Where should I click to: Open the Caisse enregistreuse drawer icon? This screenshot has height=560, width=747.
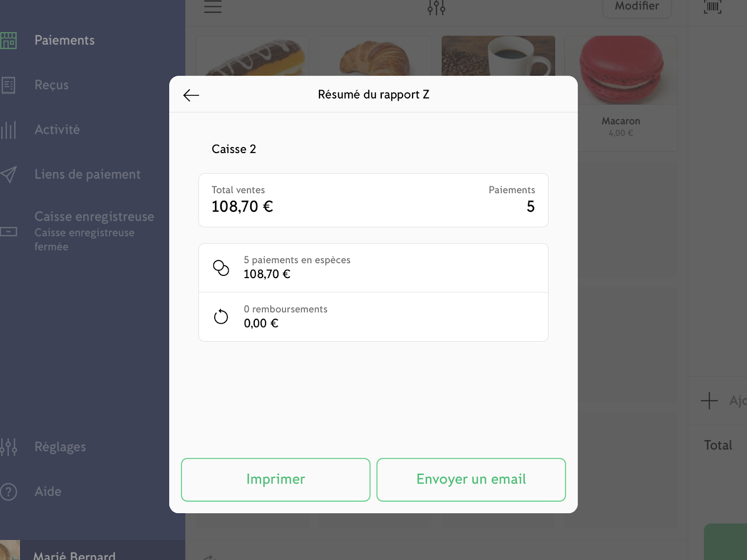click(x=8, y=231)
